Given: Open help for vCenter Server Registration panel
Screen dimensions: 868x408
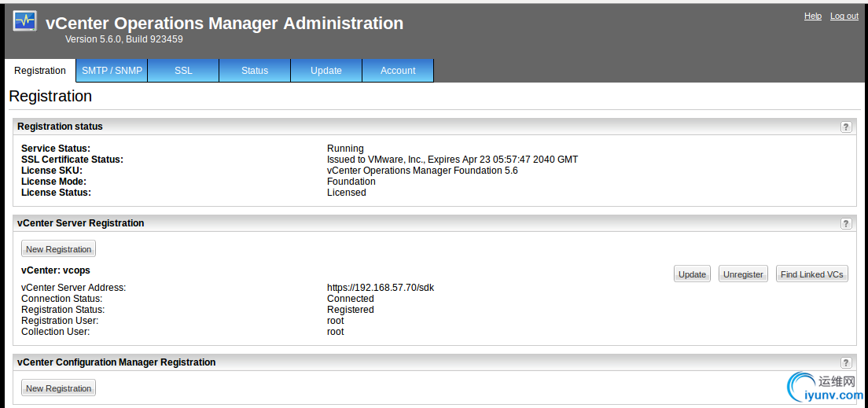Looking at the screenshot, I should 846,223.
